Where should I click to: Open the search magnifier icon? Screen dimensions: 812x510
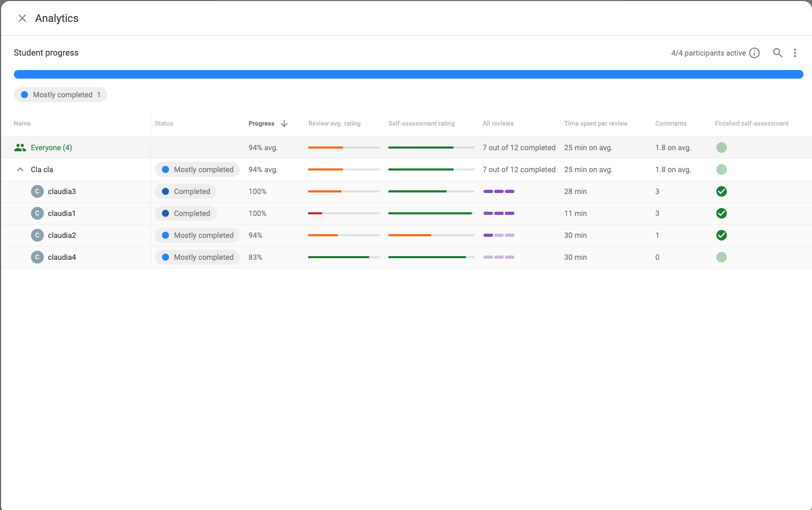pos(778,52)
